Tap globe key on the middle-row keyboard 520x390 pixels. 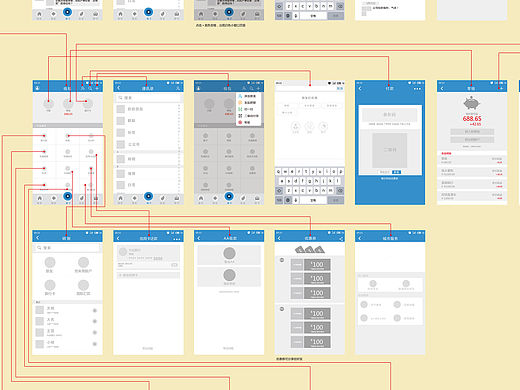(x=288, y=200)
